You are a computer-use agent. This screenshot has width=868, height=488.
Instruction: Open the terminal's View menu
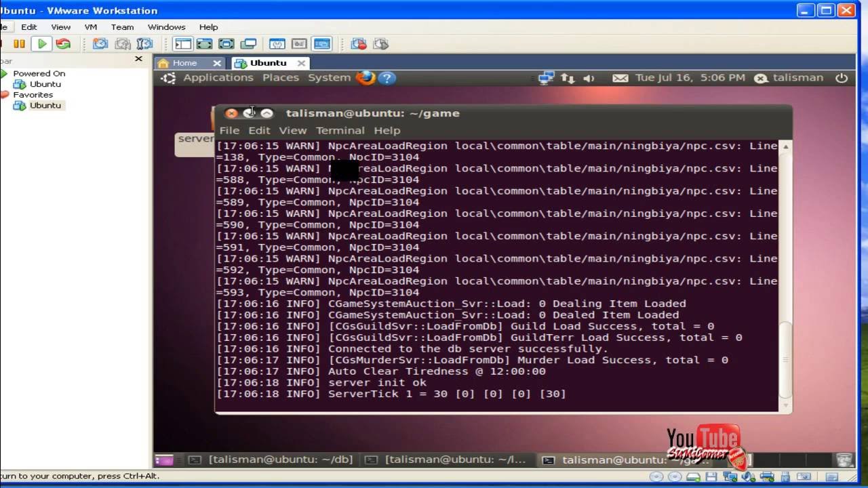click(x=293, y=130)
